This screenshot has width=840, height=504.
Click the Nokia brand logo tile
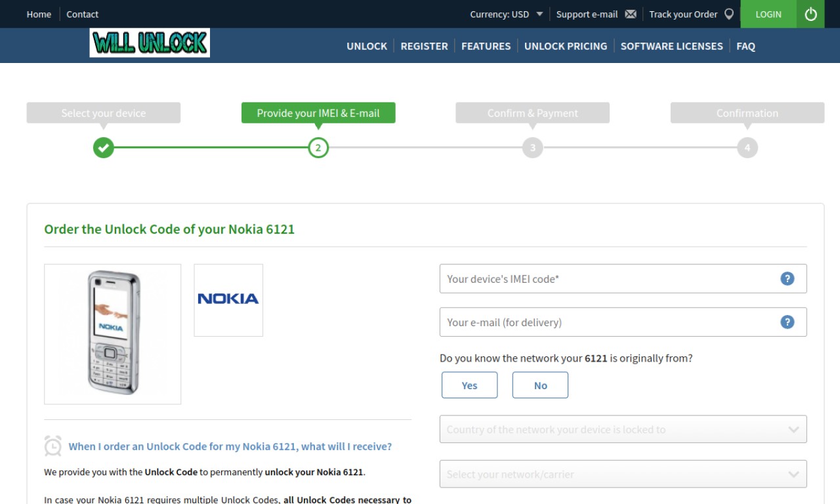tap(228, 300)
